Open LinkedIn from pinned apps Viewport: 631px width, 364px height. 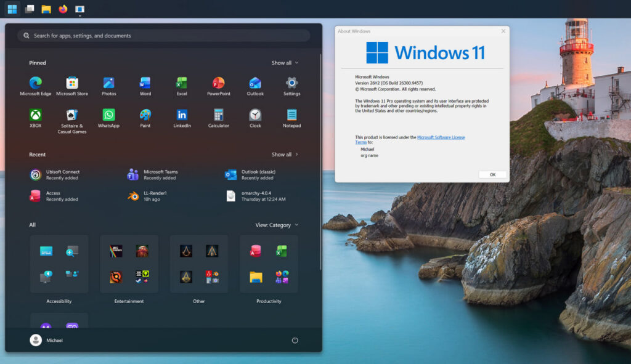[182, 118]
